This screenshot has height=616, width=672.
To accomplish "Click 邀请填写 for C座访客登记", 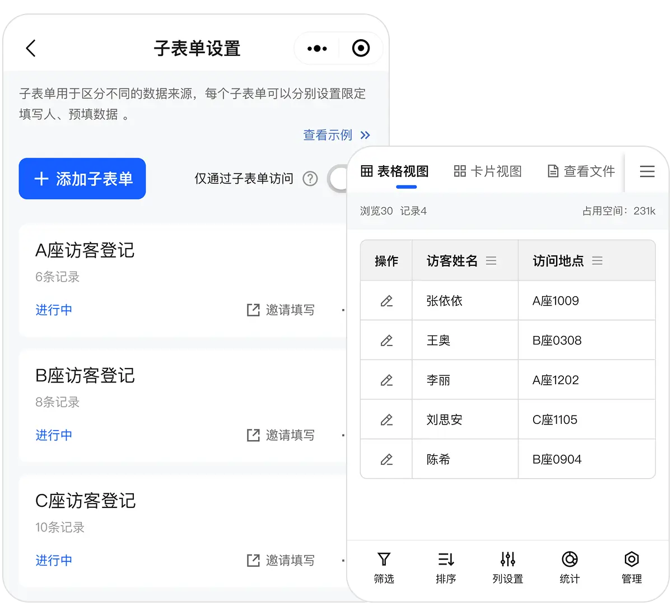I will point(281,560).
